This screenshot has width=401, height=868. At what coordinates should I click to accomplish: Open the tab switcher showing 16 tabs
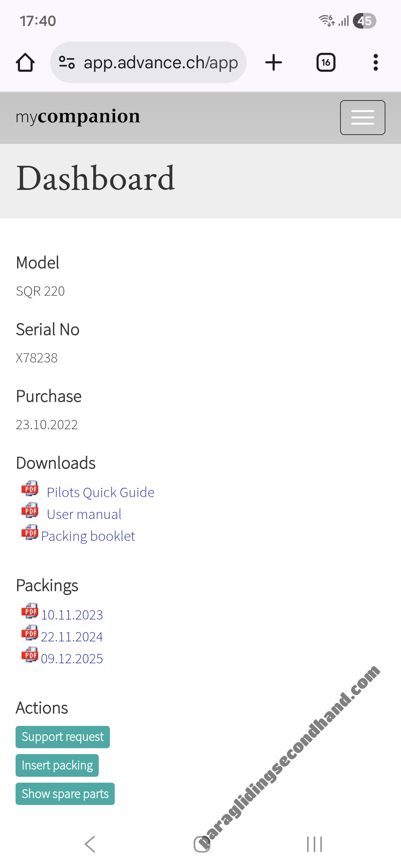click(x=326, y=62)
